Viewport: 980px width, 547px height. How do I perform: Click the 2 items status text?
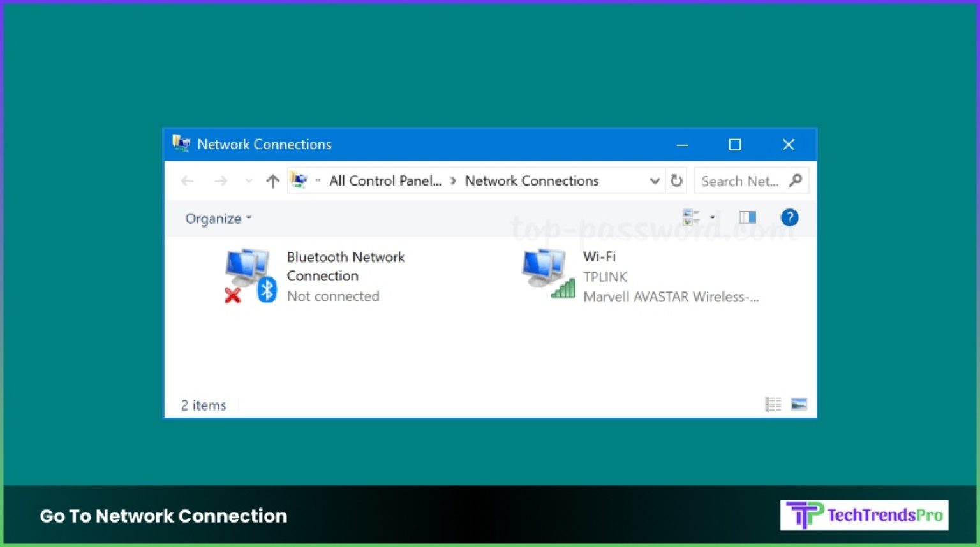pos(204,405)
